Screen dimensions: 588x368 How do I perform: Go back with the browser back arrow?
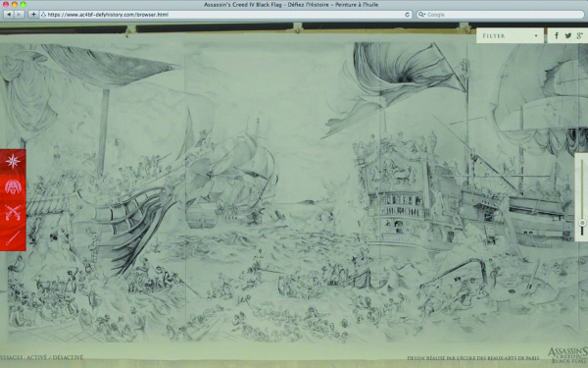pyautogui.click(x=8, y=15)
